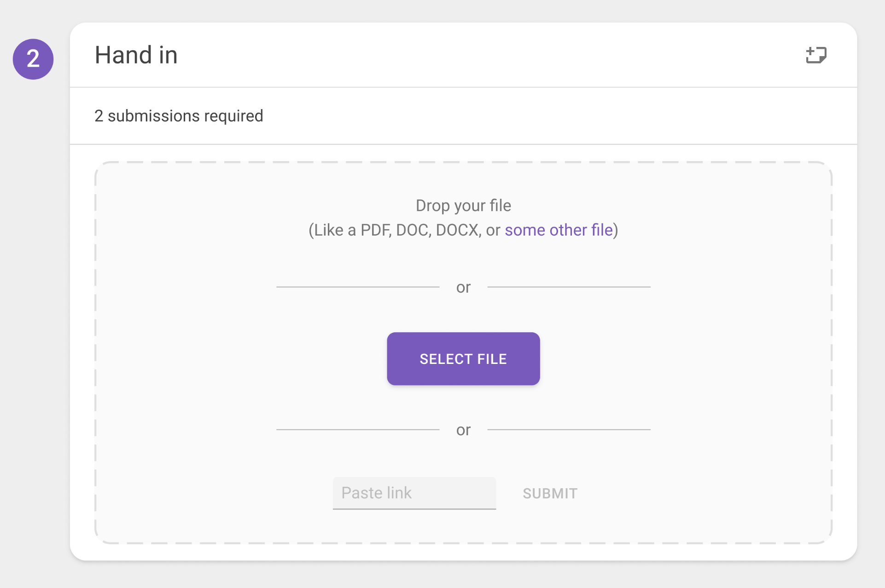Open the 'some other file' link

click(x=559, y=230)
